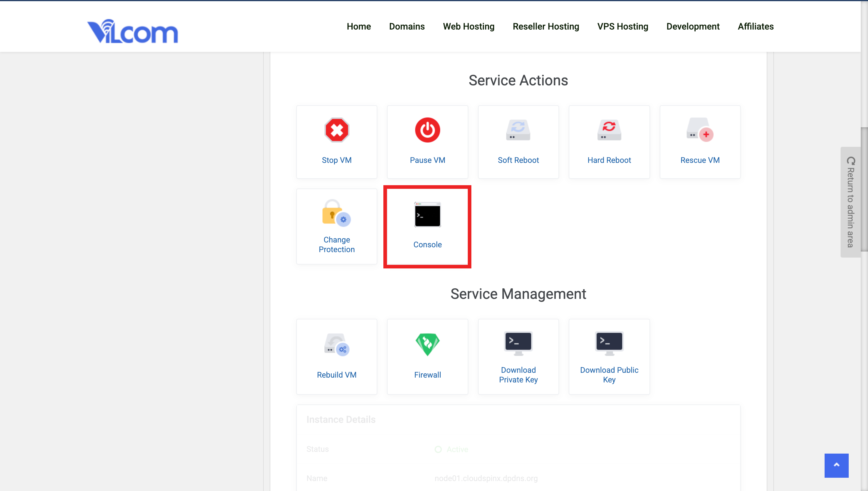Select Reseller Hosting from the navigation

[546, 26]
